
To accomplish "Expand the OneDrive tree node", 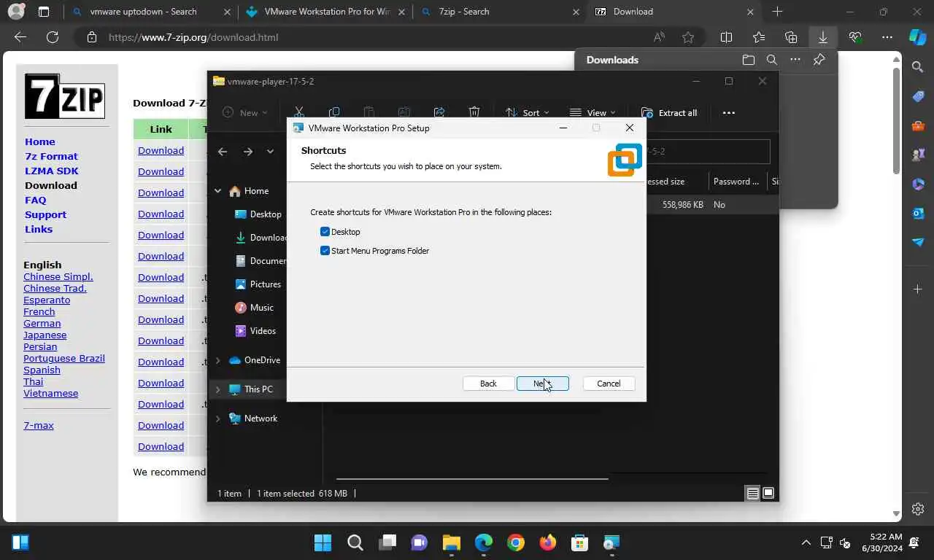I will coord(217,360).
